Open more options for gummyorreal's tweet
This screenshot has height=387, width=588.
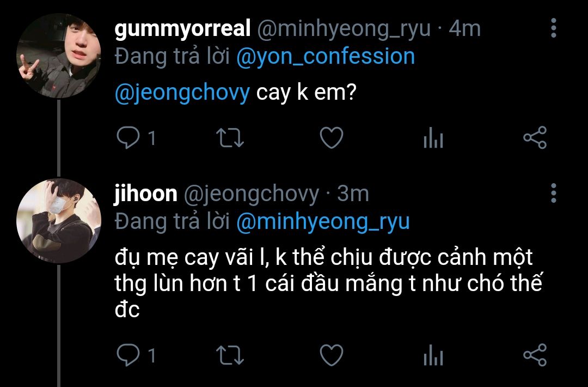[554, 28]
